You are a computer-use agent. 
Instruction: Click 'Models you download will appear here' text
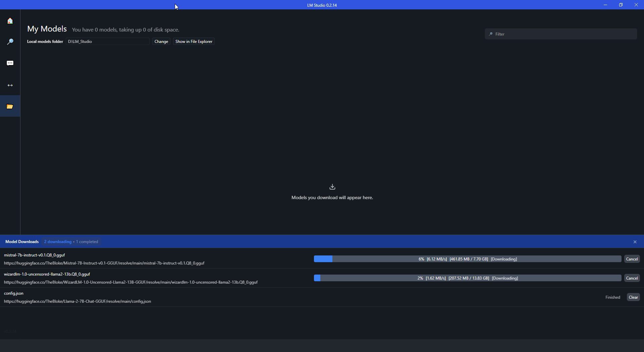(x=332, y=198)
